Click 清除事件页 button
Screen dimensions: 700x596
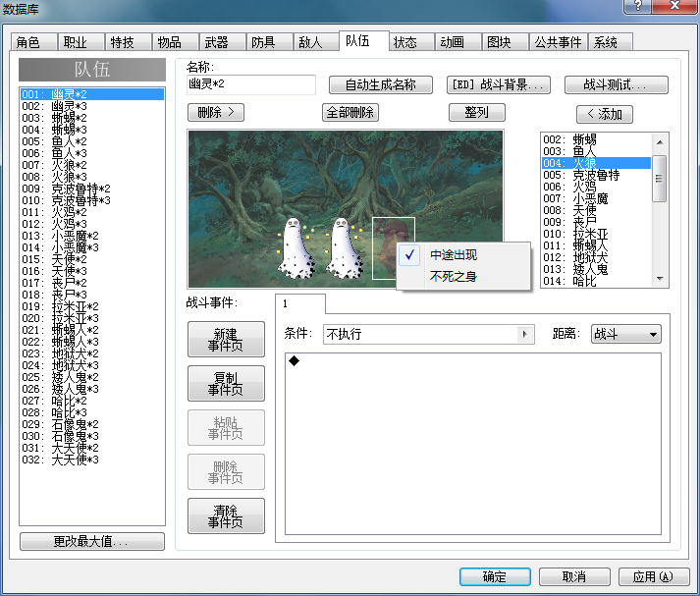(226, 516)
